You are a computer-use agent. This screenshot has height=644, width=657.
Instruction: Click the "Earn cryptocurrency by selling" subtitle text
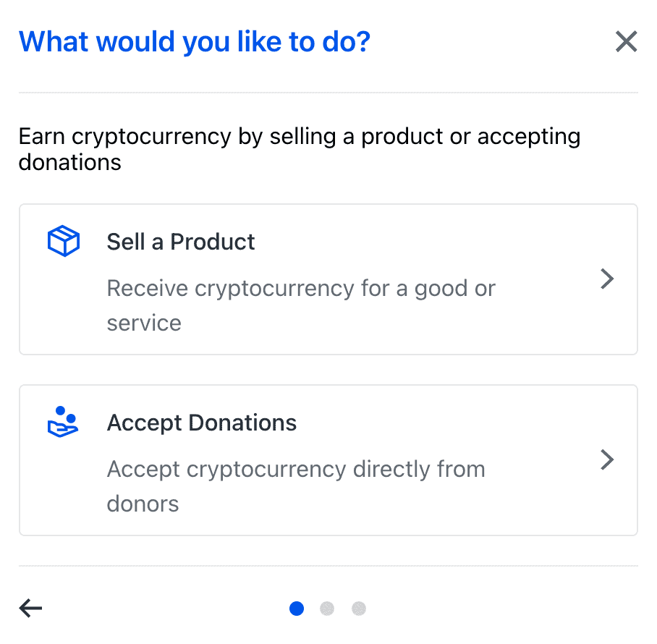300,137
